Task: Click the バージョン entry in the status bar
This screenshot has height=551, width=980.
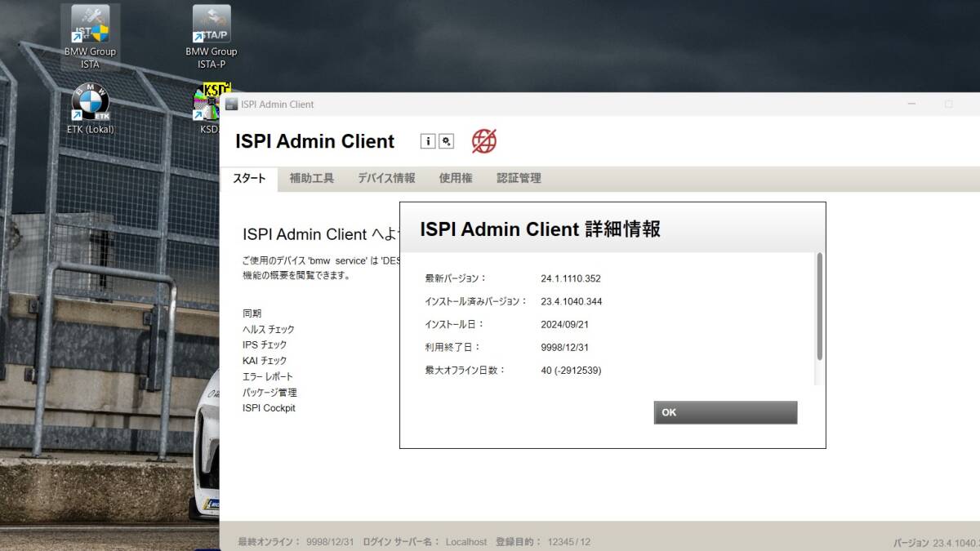Action: 937,543
